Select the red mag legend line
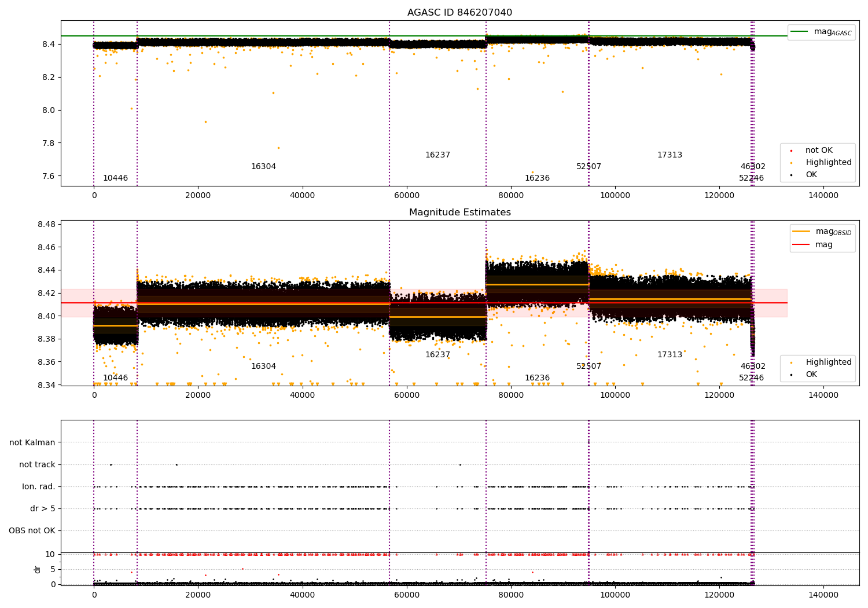The width and height of the screenshot is (868, 608). (801, 245)
